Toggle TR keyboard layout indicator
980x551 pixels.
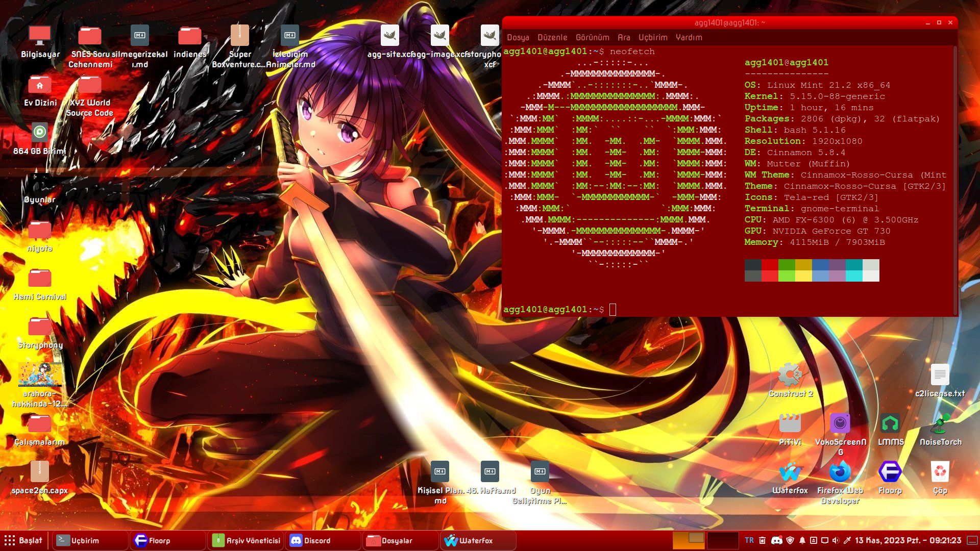tap(749, 540)
